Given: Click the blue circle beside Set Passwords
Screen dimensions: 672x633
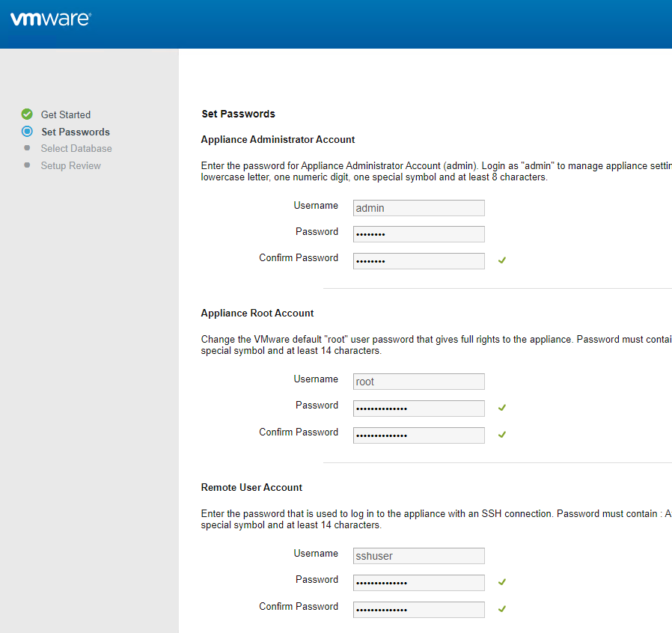Looking at the screenshot, I should point(27,131).
